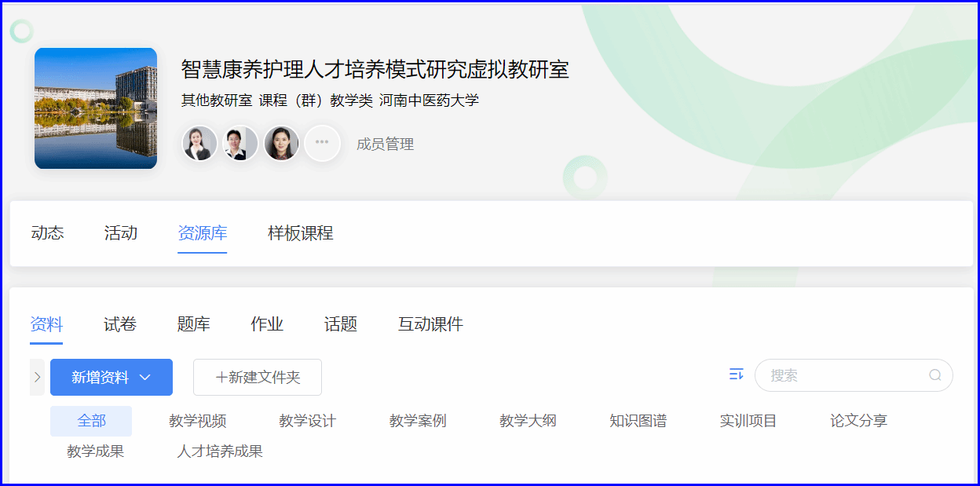Screen dimensions: 980x486
Task: Open the more members ellipsis icon
Action: (x=322, y=143)
